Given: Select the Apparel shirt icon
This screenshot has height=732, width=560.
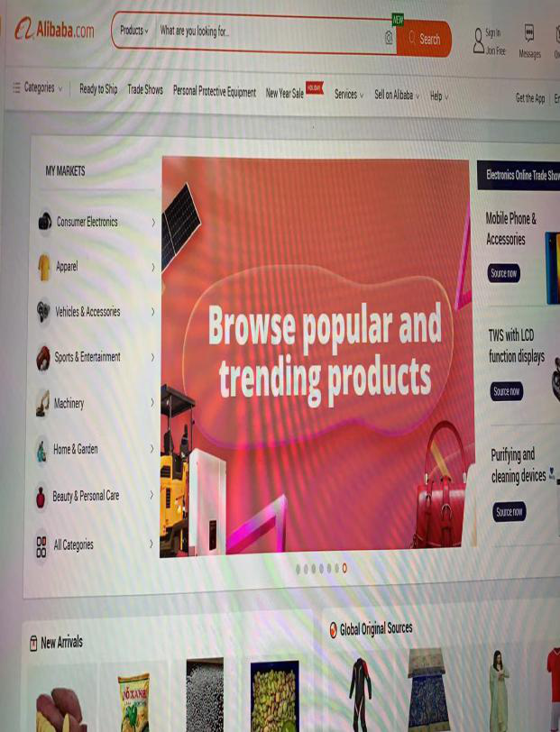Looking at the screenshot, I should pyautogui.click(x=44, y=267).
